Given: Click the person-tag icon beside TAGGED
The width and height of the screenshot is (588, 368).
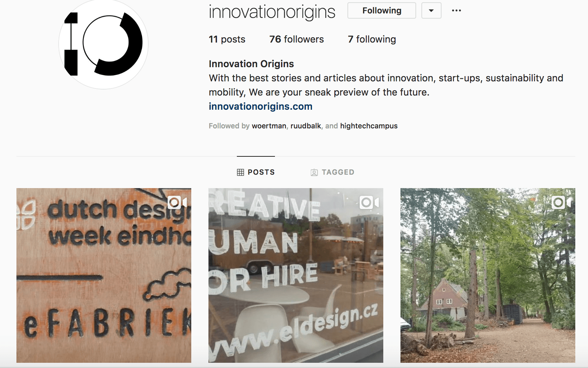Looking at the screenshot, I should (x=314, y=172).
